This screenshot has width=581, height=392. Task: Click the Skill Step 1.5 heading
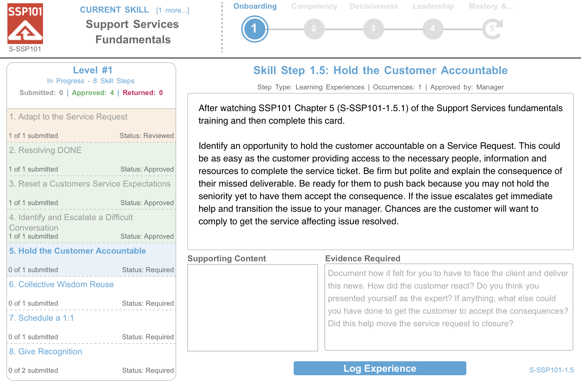(x=380, y=70)
